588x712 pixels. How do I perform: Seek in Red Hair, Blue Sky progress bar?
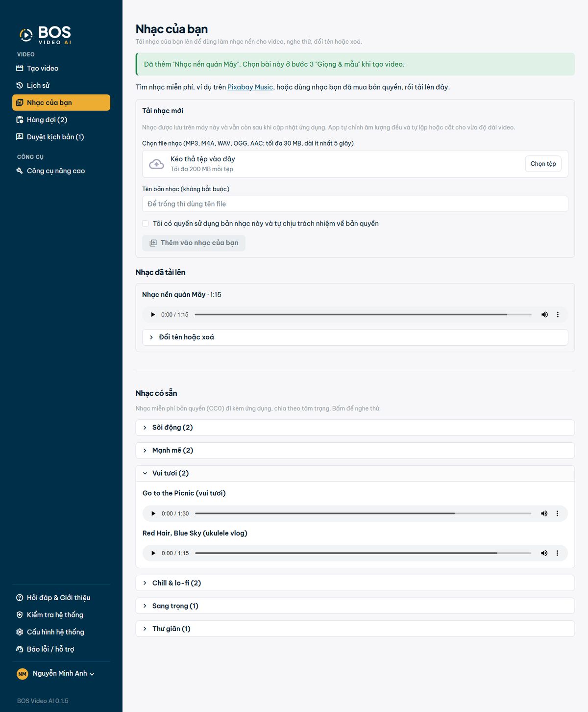[363, 553]
